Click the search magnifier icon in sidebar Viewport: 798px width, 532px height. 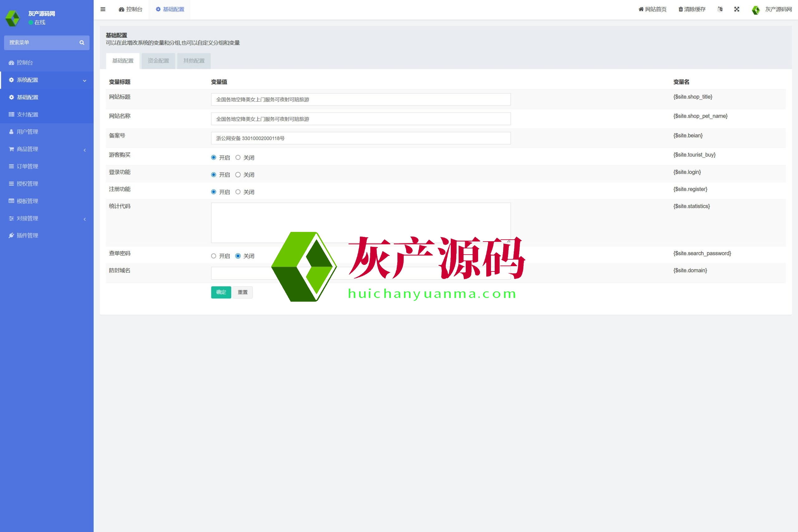coord(82,42)
